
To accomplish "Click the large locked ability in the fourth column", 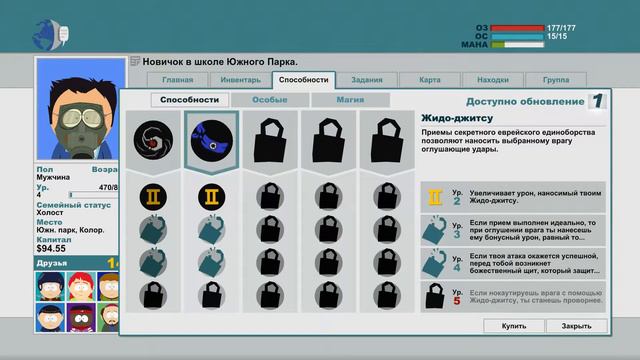I will 328,140.
